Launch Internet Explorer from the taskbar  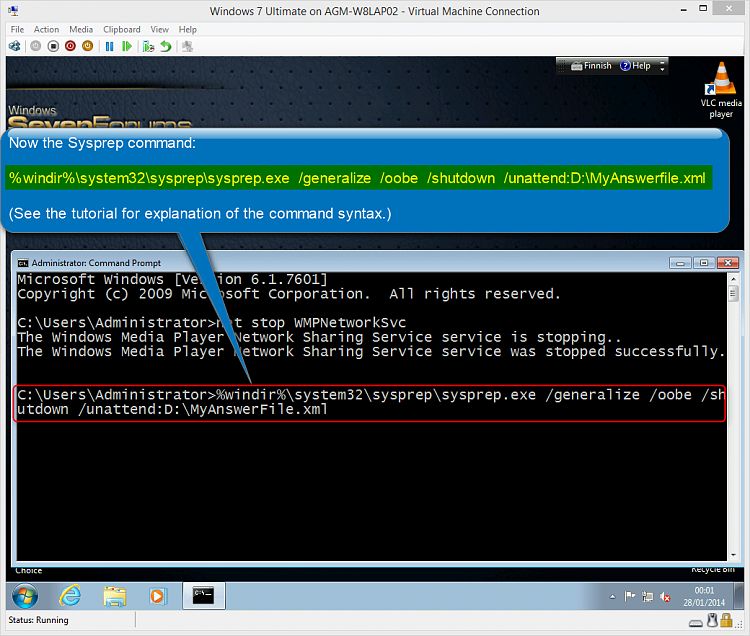70,596
